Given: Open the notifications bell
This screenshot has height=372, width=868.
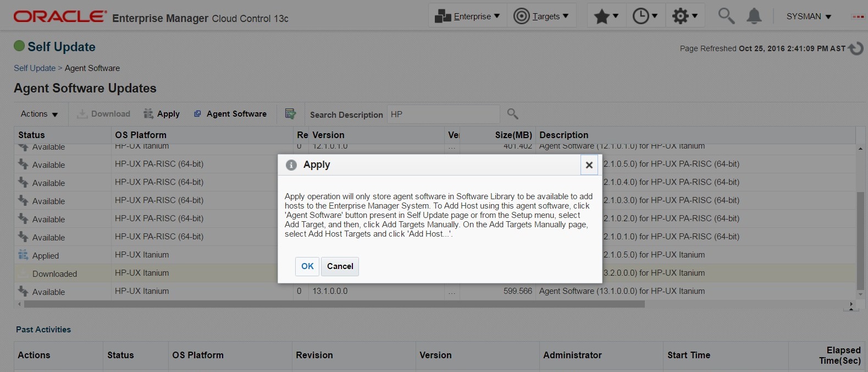Looking at the screenshot, I should click(x=754, y=16).
